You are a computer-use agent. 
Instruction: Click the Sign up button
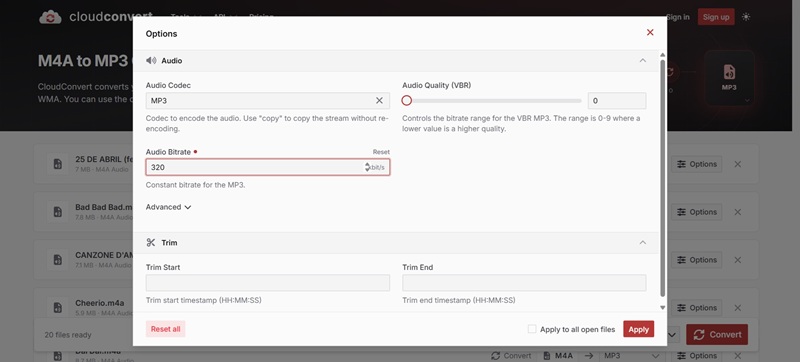716,17
